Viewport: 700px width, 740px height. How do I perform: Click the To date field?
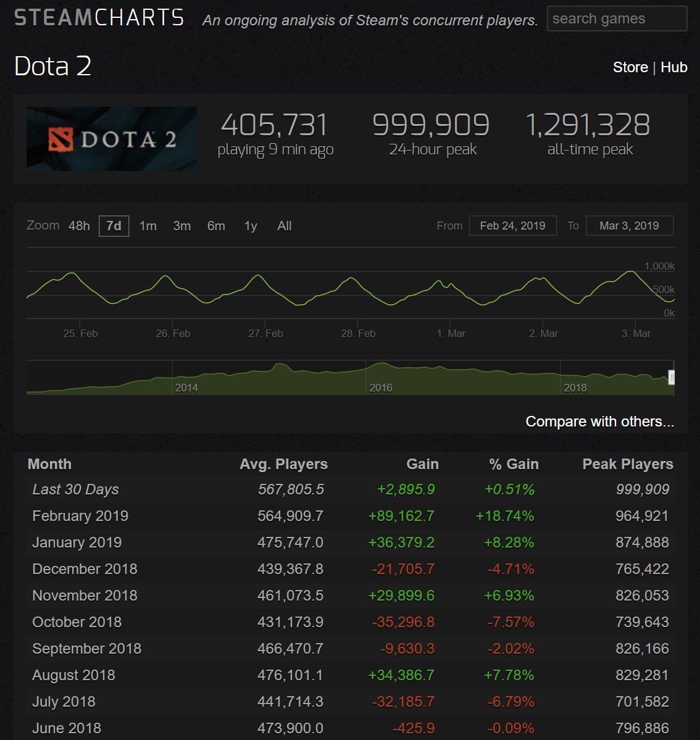click(628, 226)
